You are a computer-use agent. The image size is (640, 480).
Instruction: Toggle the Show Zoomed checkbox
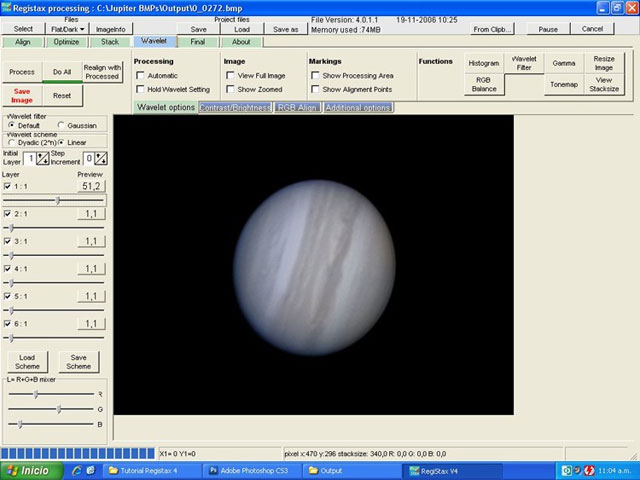pyautogui.click(x=231, y=90)
